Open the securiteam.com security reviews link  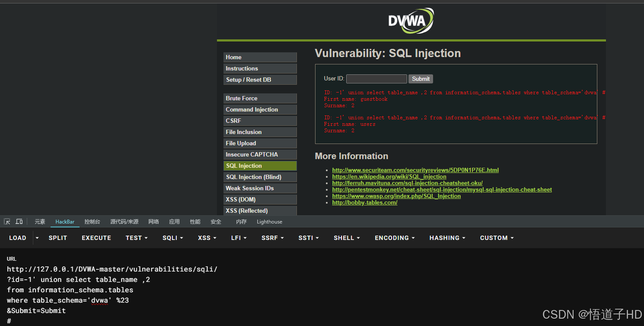click(415, 170)
